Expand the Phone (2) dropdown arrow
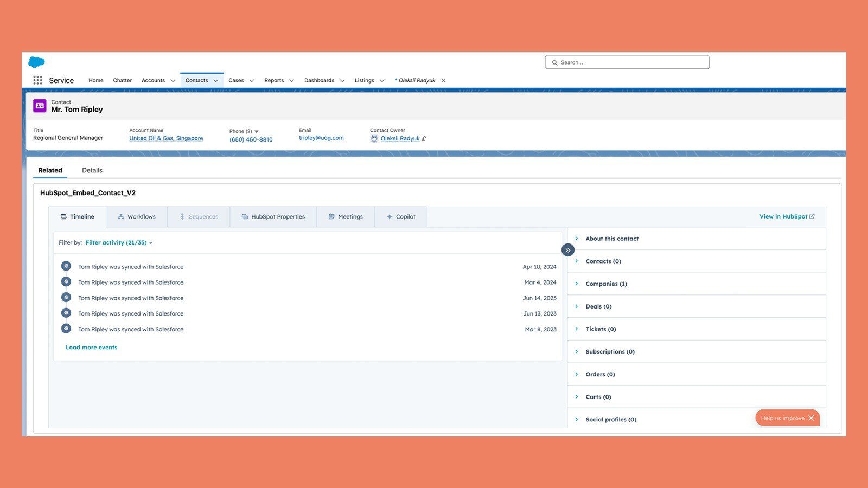The height and width of the screenshot is (488, 868). 257,131
